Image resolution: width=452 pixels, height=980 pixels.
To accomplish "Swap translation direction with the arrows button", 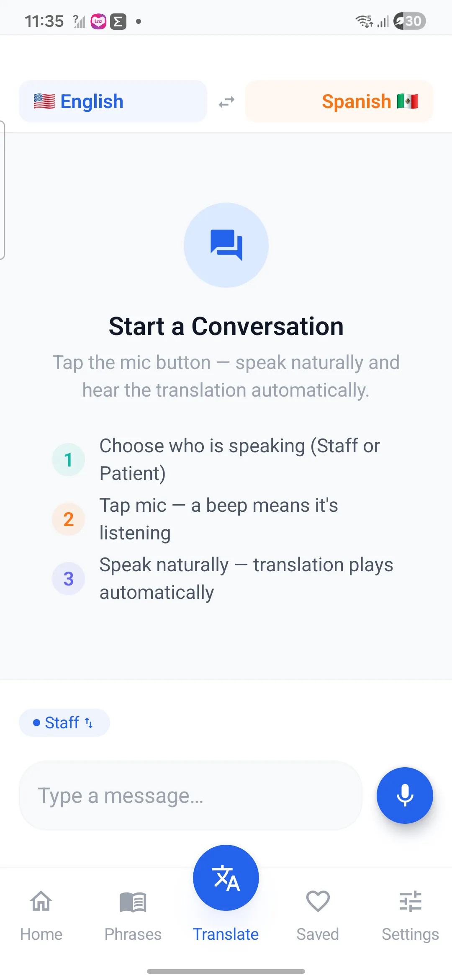I will click(x=226, y=101).
